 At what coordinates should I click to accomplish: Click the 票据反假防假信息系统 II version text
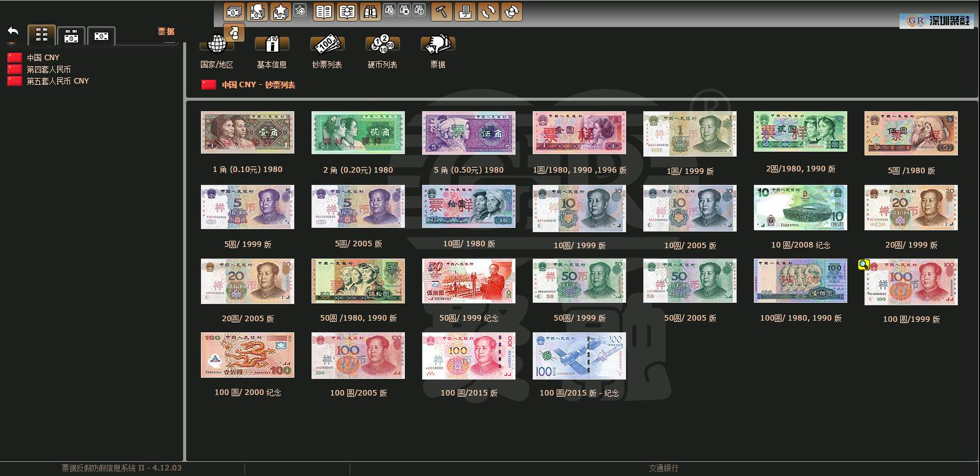coord(122,468)
